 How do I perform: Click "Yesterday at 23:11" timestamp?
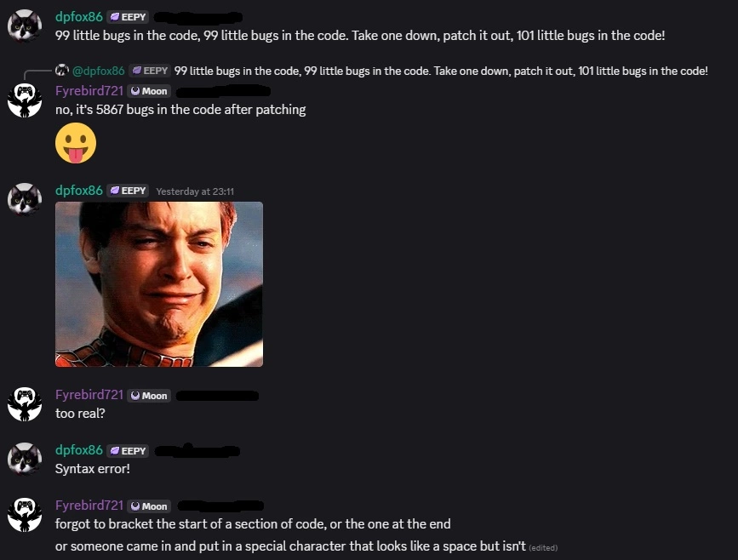(x=195, y=191)
